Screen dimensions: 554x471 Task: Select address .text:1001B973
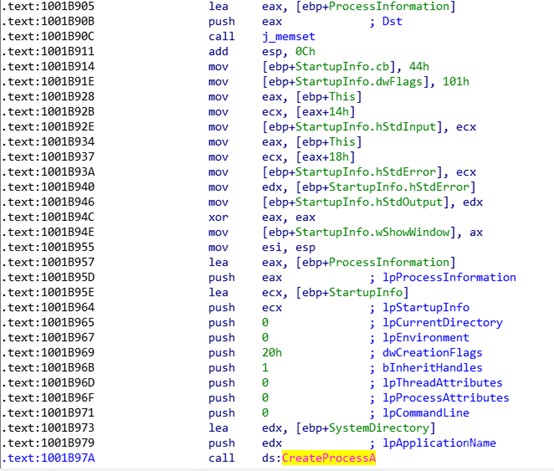point(48,428)
